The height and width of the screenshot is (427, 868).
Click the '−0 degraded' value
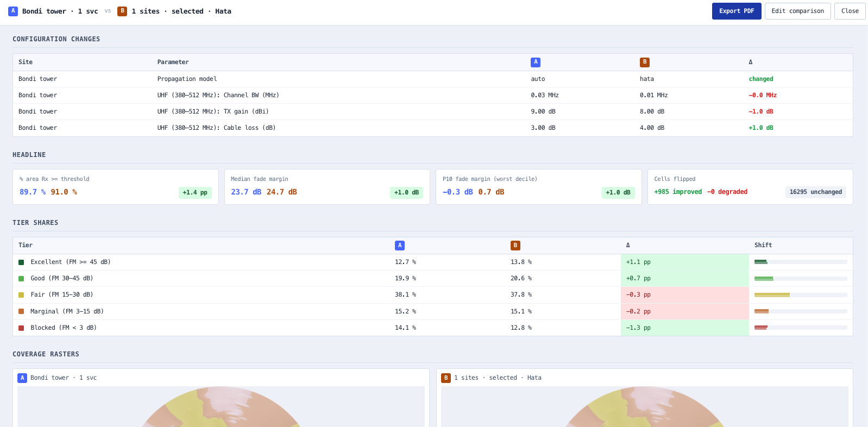click(x=727, y=192)
